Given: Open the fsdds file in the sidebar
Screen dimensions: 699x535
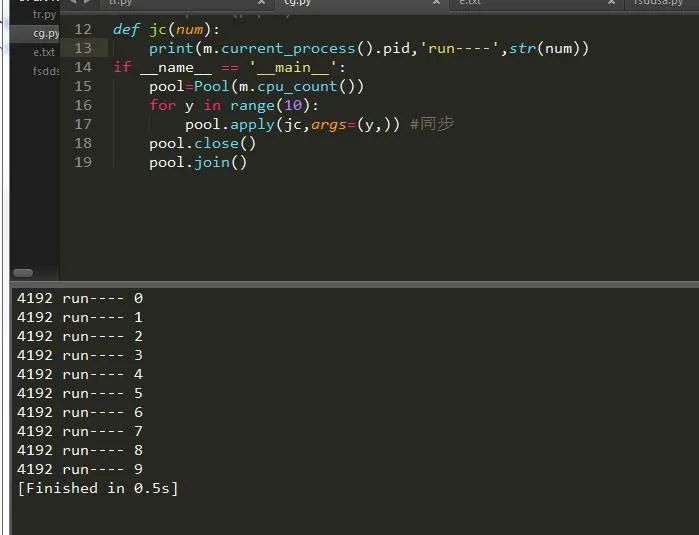Looking at the screenshot, I should click(46, 71).
